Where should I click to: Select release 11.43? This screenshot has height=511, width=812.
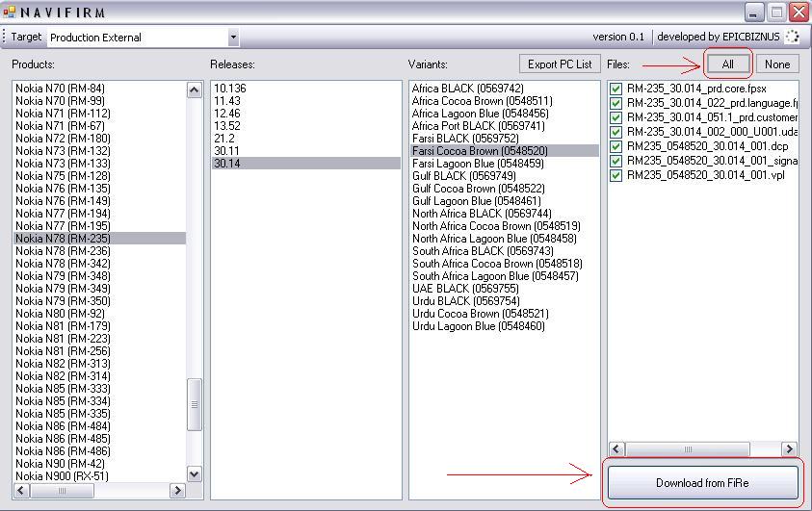[x=306, y=101]
